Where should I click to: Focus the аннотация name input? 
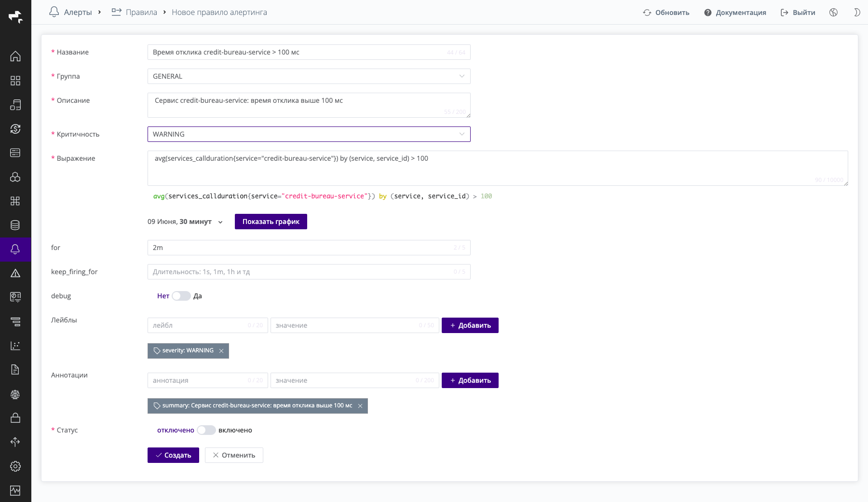208,380
